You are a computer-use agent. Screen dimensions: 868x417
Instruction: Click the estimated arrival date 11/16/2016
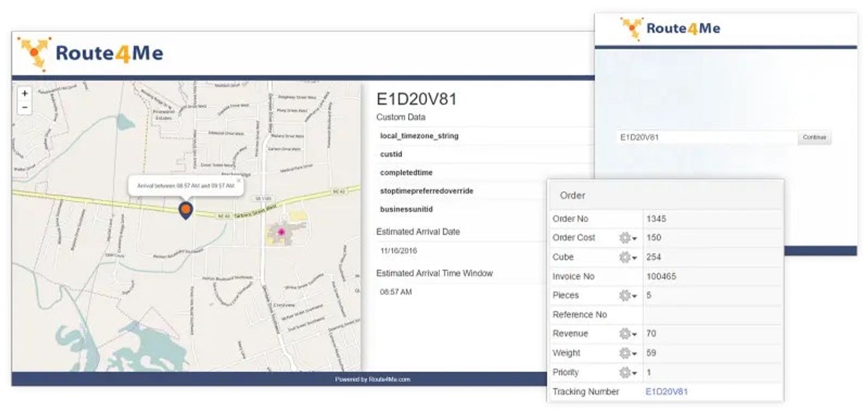pyautogui.click(x=398, y=250)
